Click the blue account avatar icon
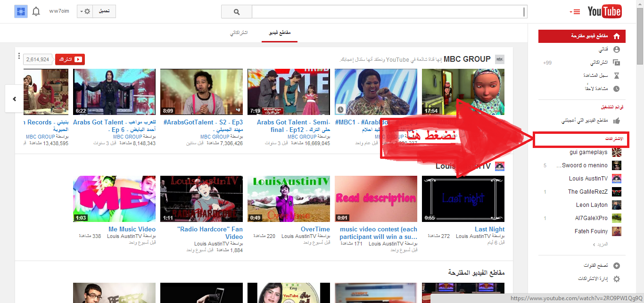Viewport: 644px width, 303px height. [x=21, y=11]
